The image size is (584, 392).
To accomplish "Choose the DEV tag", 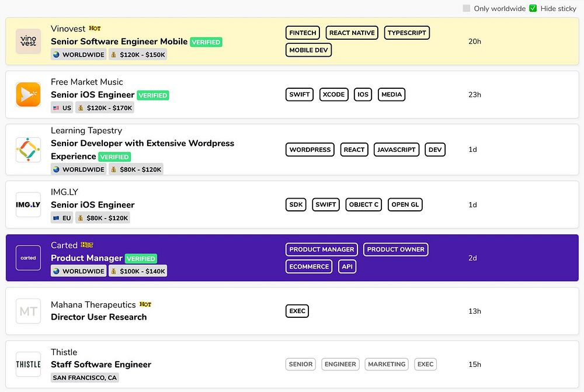I will coord(435,150).
